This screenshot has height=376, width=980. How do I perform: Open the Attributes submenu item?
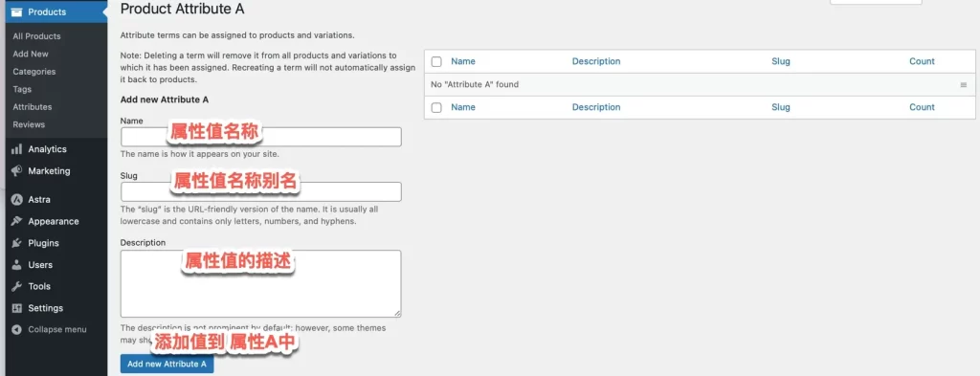[x=33, y=107]
